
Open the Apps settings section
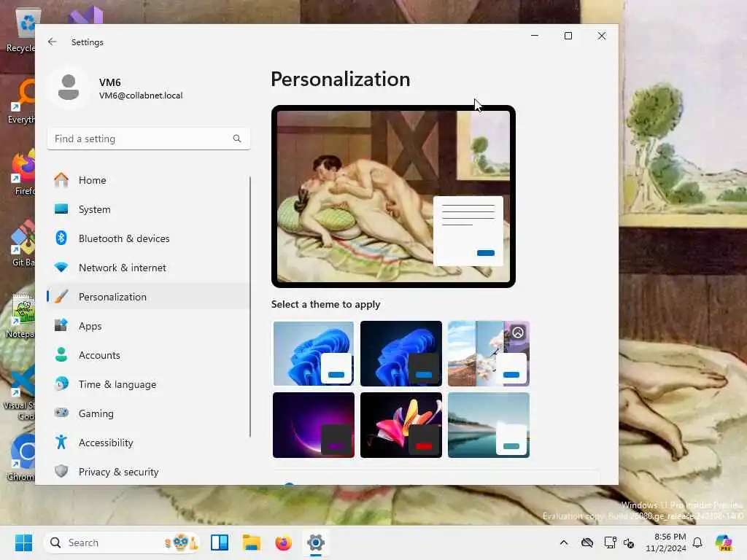click(149, 326)
